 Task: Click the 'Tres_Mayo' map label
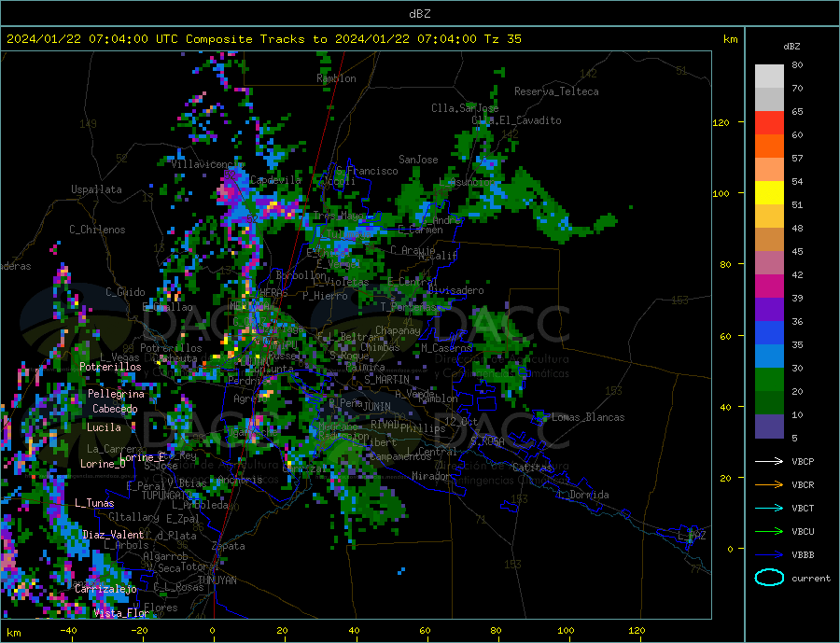338,216
